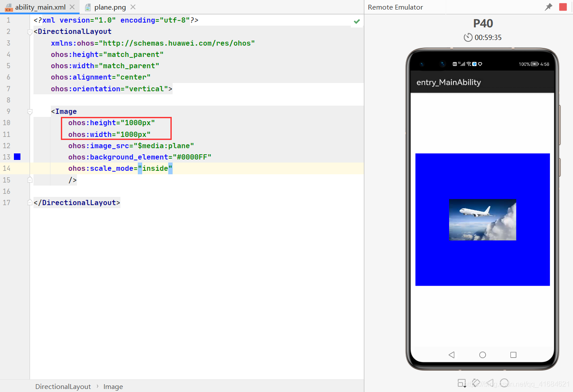The width and height of the screenshot is (573, 392).
Task: Click the ability_main.xml file type icon
Action: 9,7
